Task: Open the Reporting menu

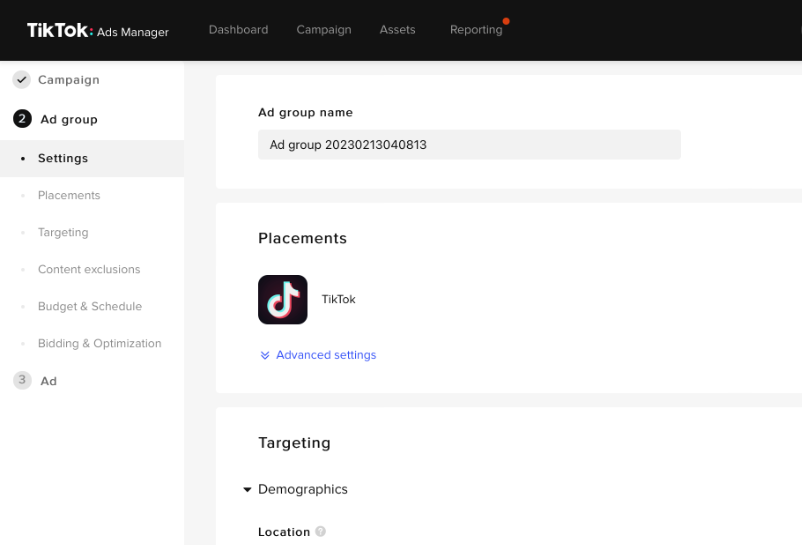Action: 476,30
